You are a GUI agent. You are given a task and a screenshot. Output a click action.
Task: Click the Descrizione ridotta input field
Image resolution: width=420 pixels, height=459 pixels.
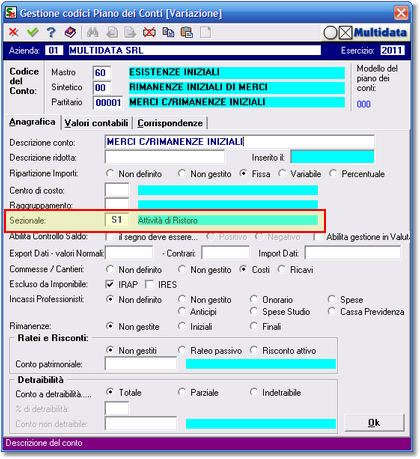(x=165, y=157)
